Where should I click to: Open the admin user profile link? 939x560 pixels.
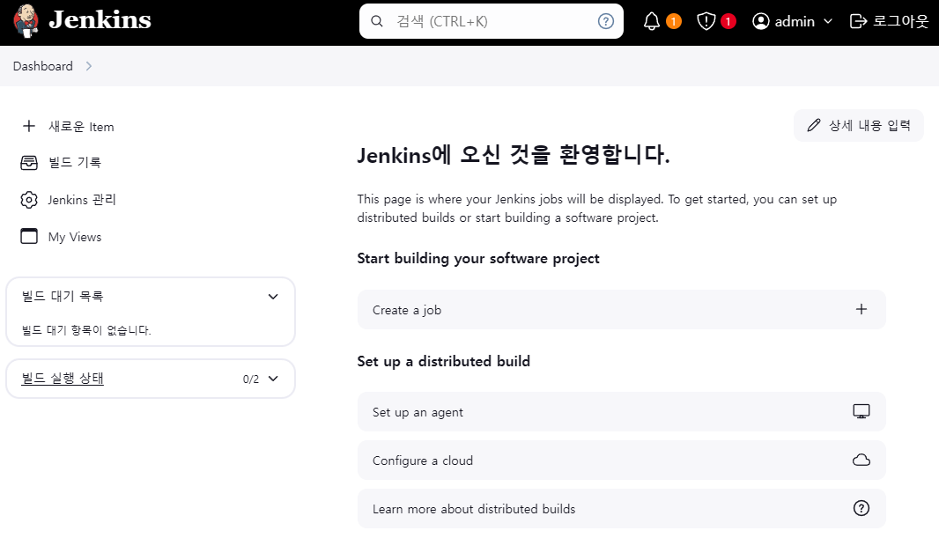795,21
